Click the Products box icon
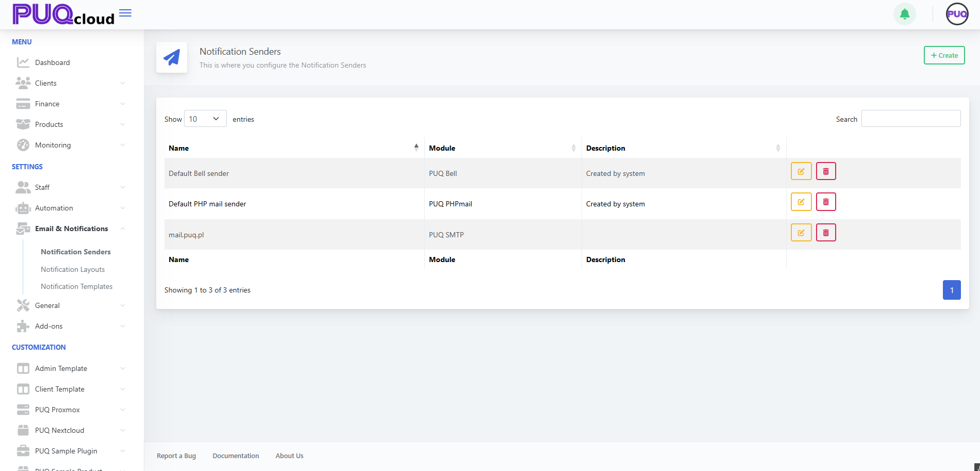Viewport: 980px width, 471px height. pyautogui.click(x=23, y=124)
